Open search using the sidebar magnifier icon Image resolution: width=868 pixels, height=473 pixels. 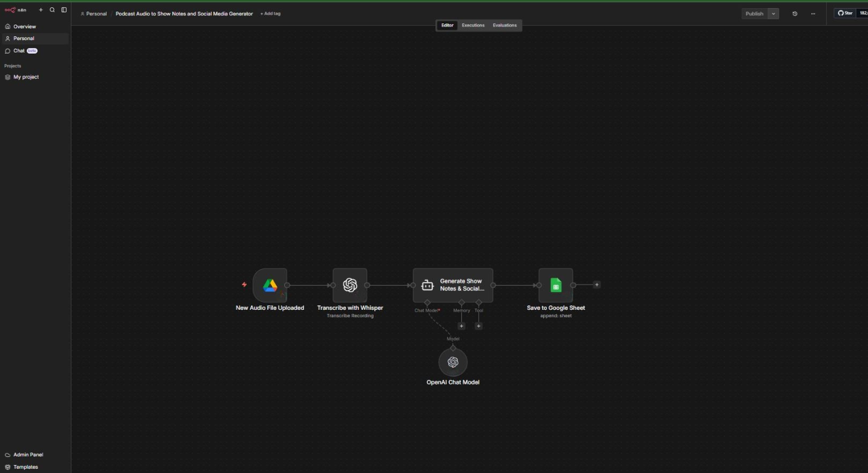coord(52,9)
